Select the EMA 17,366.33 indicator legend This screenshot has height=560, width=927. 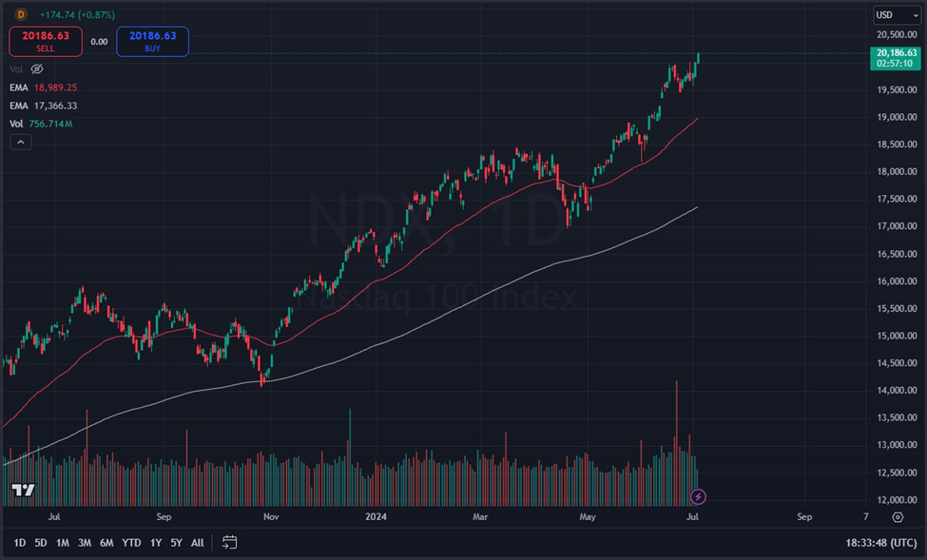43,106
